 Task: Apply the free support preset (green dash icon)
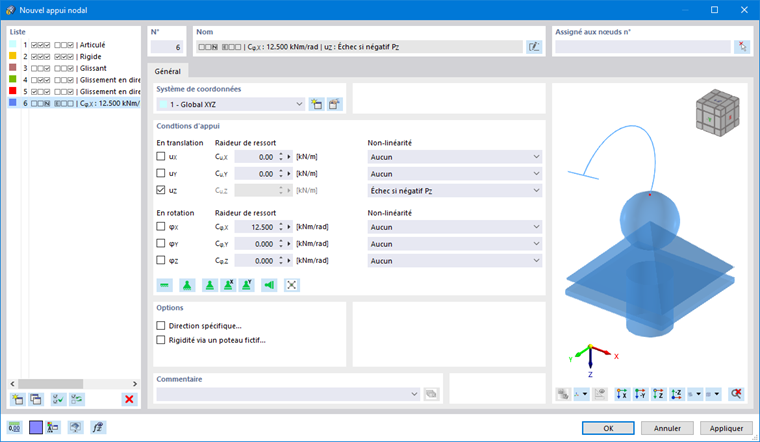pyautogui.click(x=164, y=285)
